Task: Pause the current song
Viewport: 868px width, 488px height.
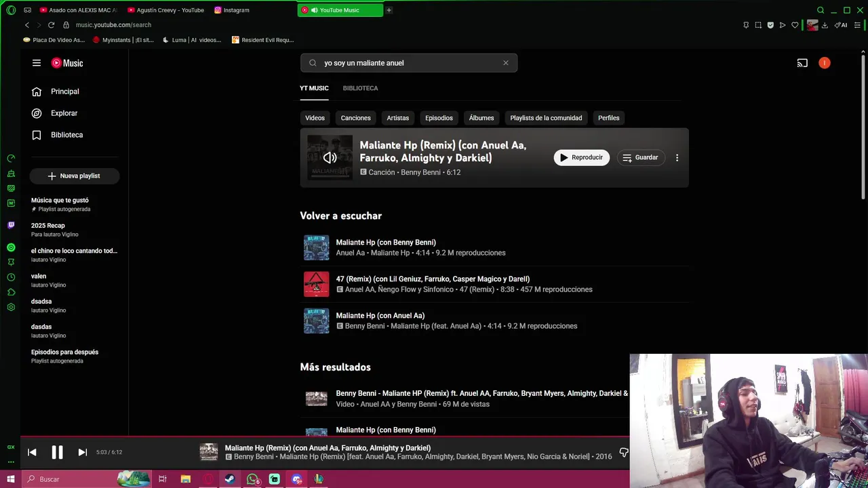Action: [x=57, y=452]
